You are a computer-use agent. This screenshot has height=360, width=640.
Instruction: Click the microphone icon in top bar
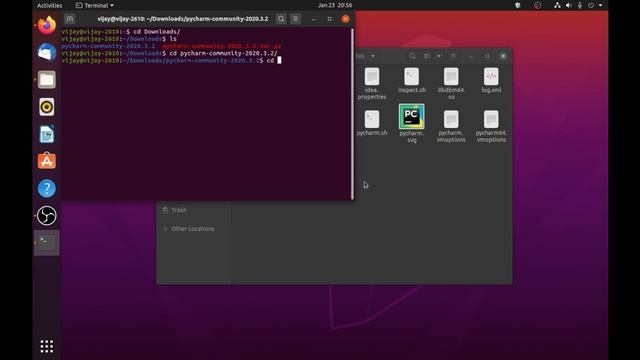(580, 5)
